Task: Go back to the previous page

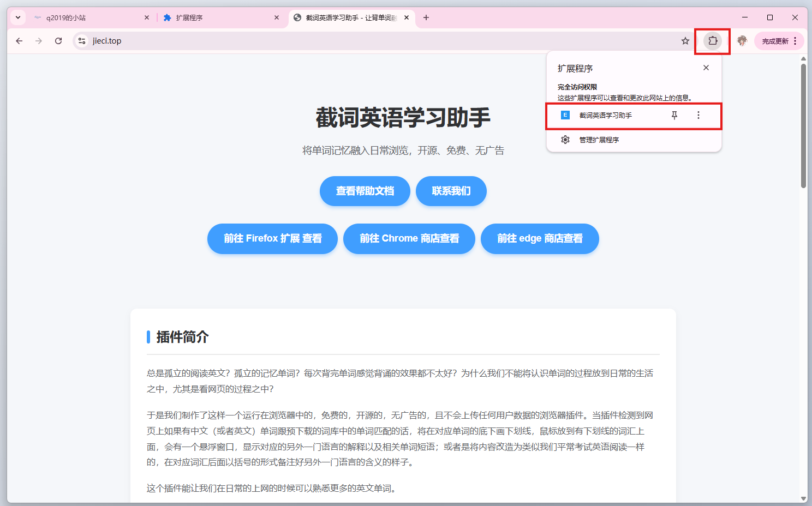Action: 19,41
